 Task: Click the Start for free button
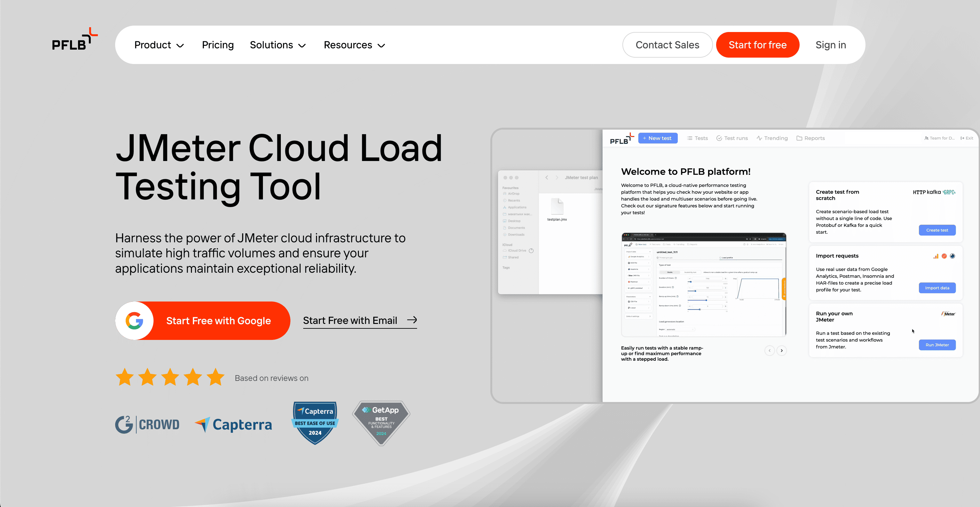coord(757,45)
